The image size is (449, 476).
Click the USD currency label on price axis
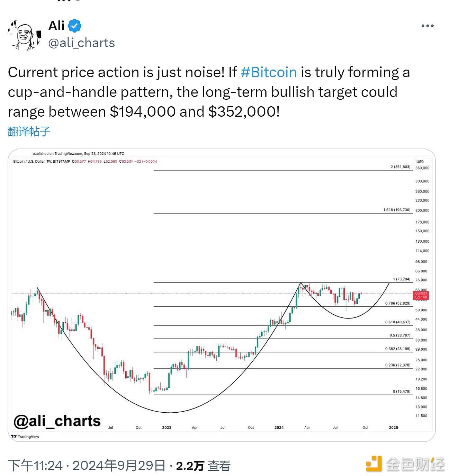point(420,162)
